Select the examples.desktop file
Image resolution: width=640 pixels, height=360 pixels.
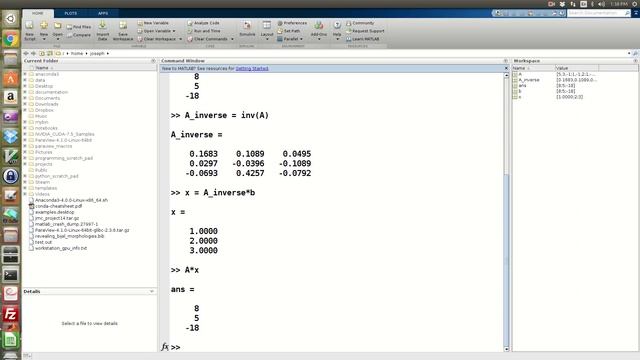click(x=55, y=212)
